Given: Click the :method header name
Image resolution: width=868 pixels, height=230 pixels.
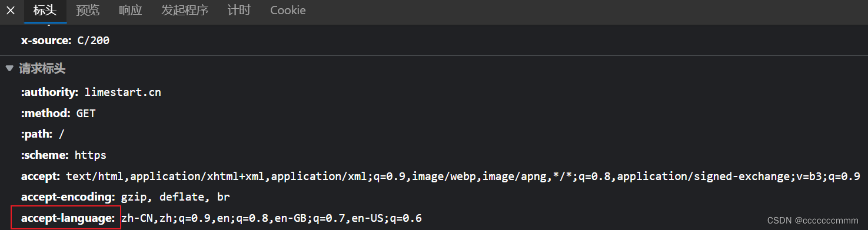Looking at the screenshot, I should (x=46, y=113).
